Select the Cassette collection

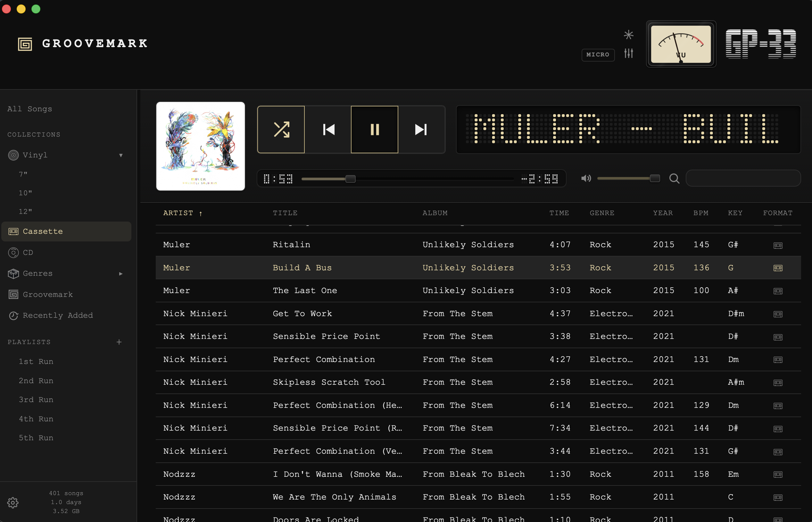[66, 232]
